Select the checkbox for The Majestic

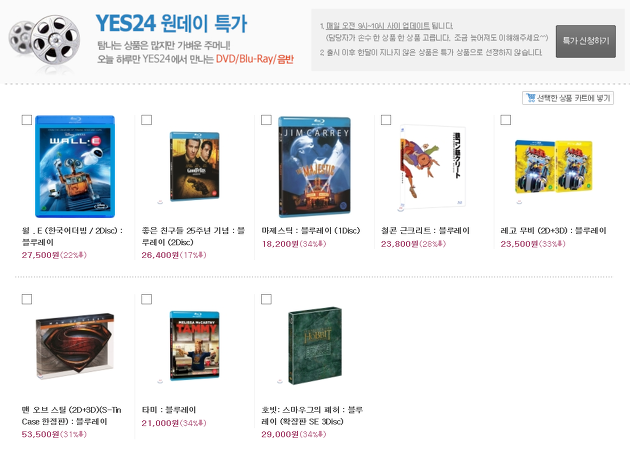point(266,120)
